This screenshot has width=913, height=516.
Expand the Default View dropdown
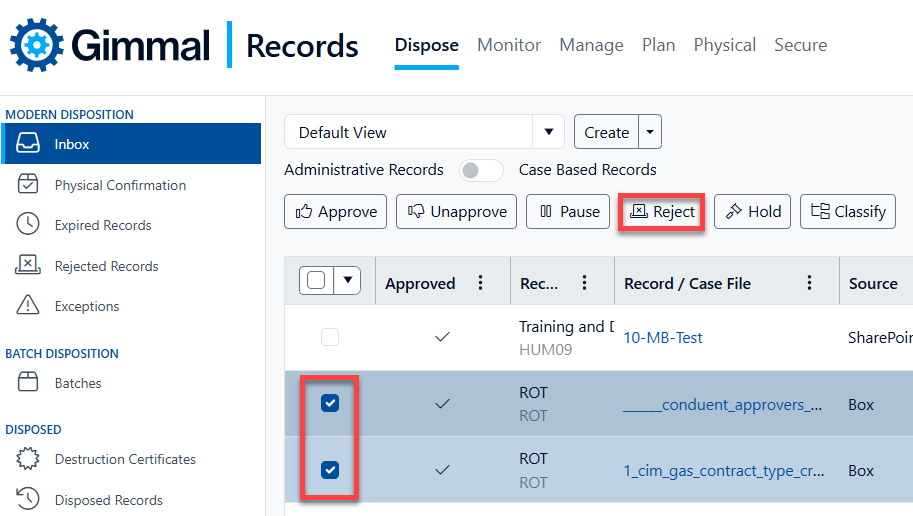tap(547, 132)
